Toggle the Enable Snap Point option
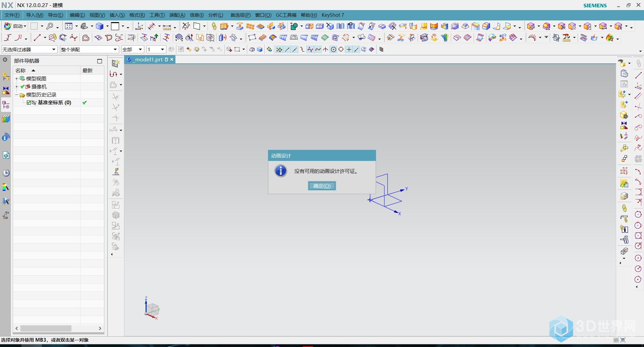 click(279, 50)
